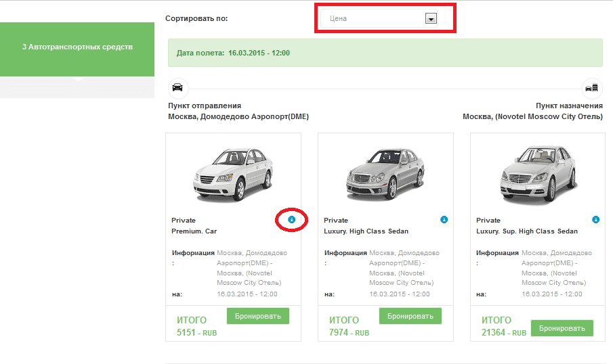Click the dropdown arrow in sort box
The image size is (613, 364).
[430, 19]
